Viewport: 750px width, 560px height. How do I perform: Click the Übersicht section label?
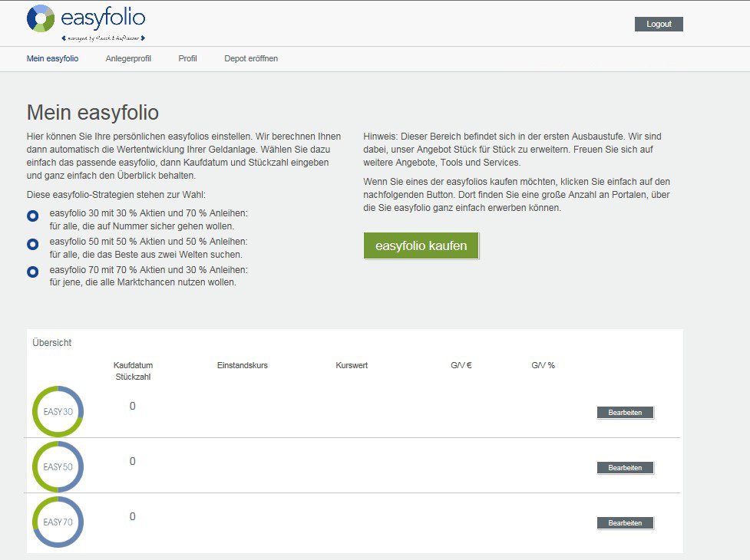click(51, 343)
